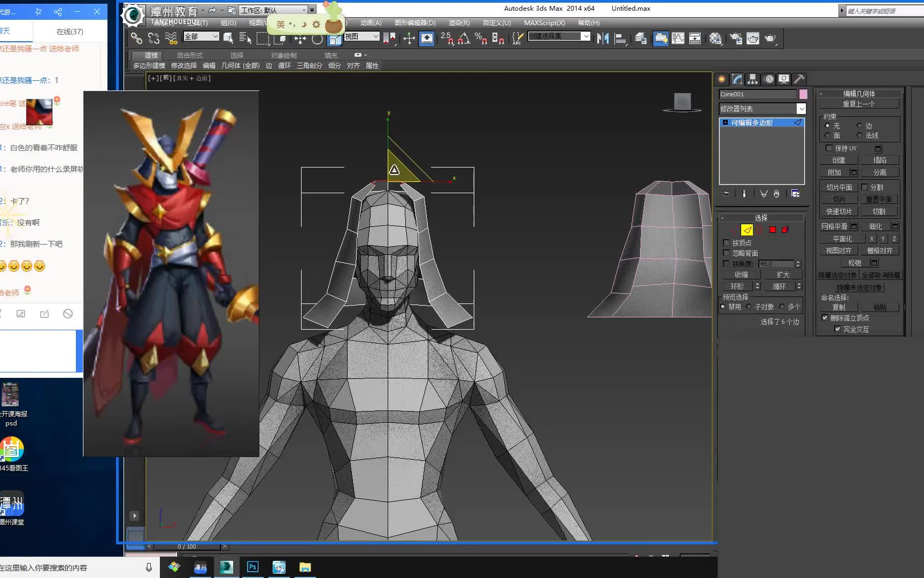Enable the 忽略背面 checkbox
The width and height of the screenshot is (924, 578).
coord(726,253)
